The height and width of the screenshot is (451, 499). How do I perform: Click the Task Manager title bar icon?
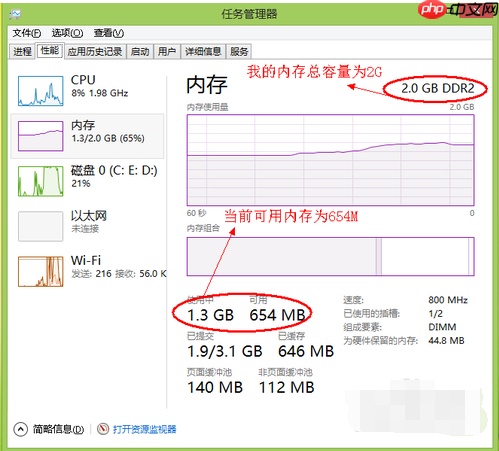(x=15, y=14)
